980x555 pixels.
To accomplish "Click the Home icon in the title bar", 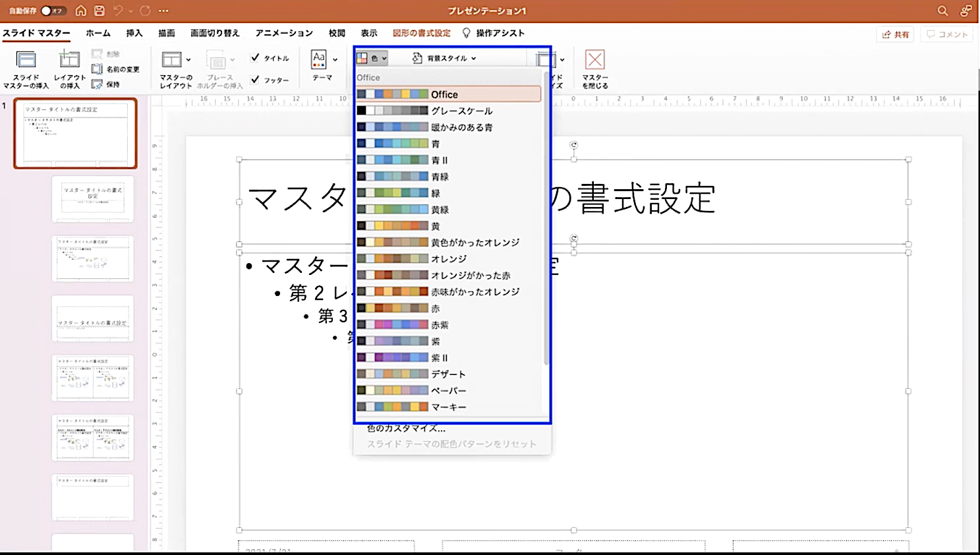I will tap(80, 11).
